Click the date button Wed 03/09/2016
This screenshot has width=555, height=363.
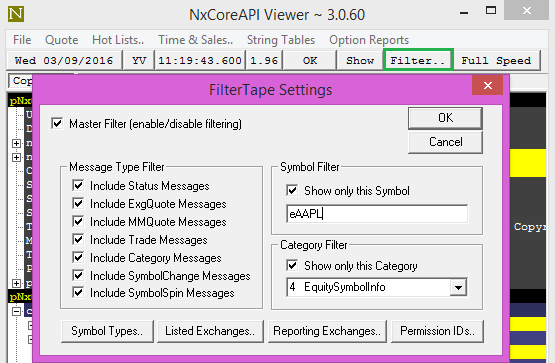pyautogui.click(x=64, y=60)
